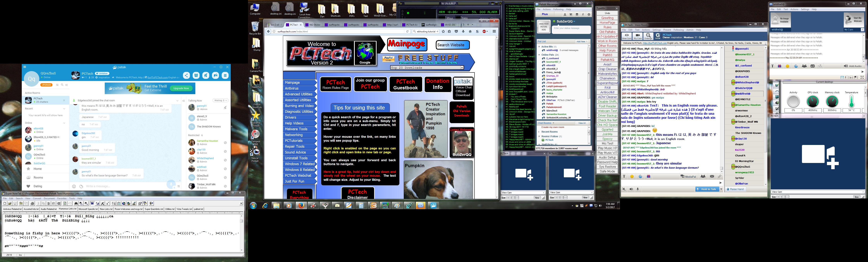
Task: Click Recycle Bin desktop icon
Action: (255, 28)
